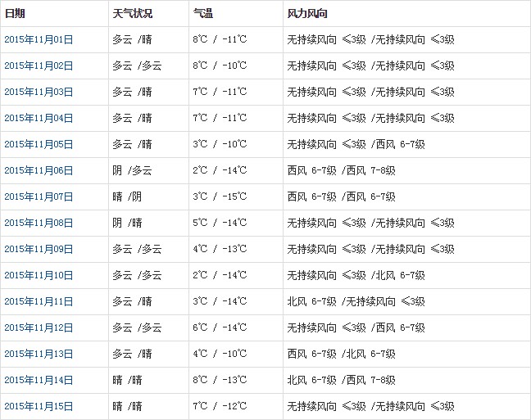Click the 2015年11月14日 date link

coord(39,380)
